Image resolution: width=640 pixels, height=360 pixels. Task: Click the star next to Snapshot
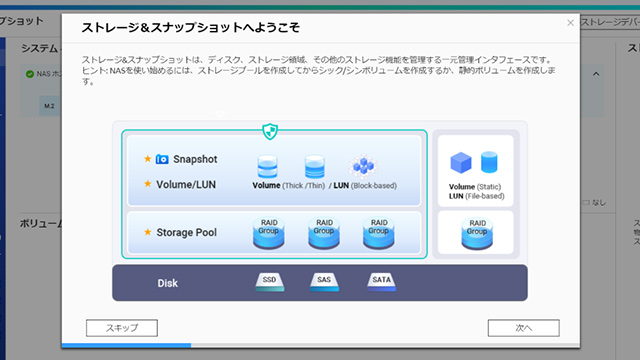click(147, 158)
